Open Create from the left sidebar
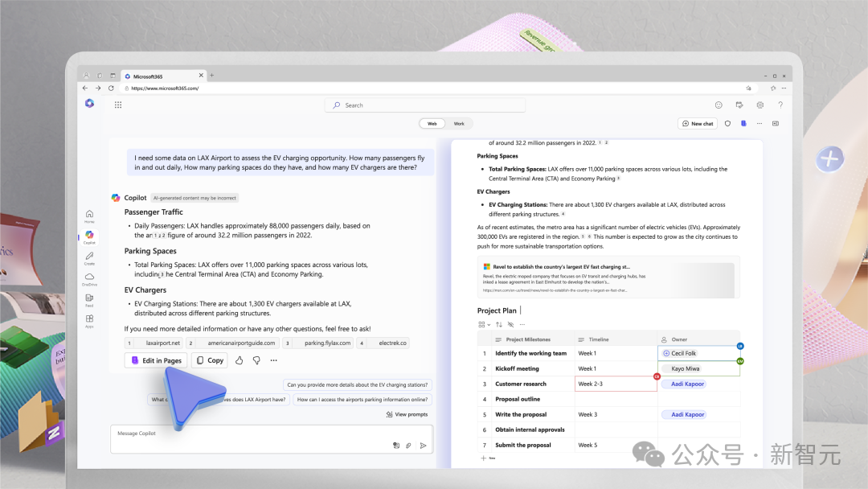The width and height of the screenshot is (868, 489). click(89, 258)
